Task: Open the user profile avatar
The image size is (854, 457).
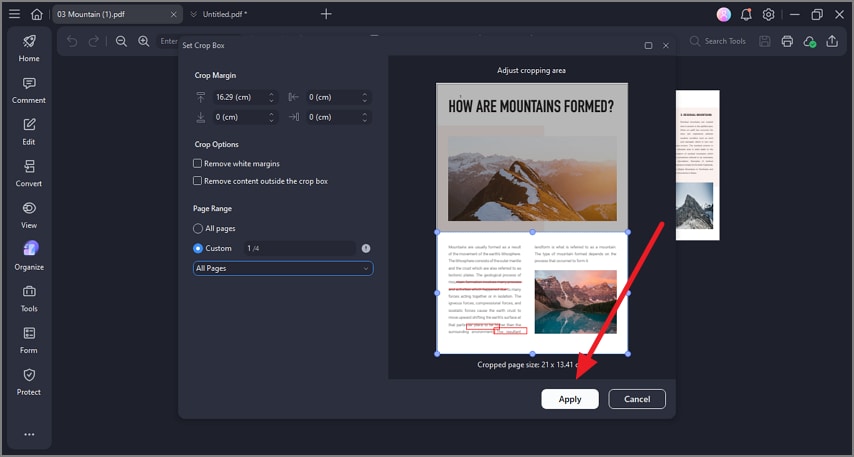Action: point(724,15)
